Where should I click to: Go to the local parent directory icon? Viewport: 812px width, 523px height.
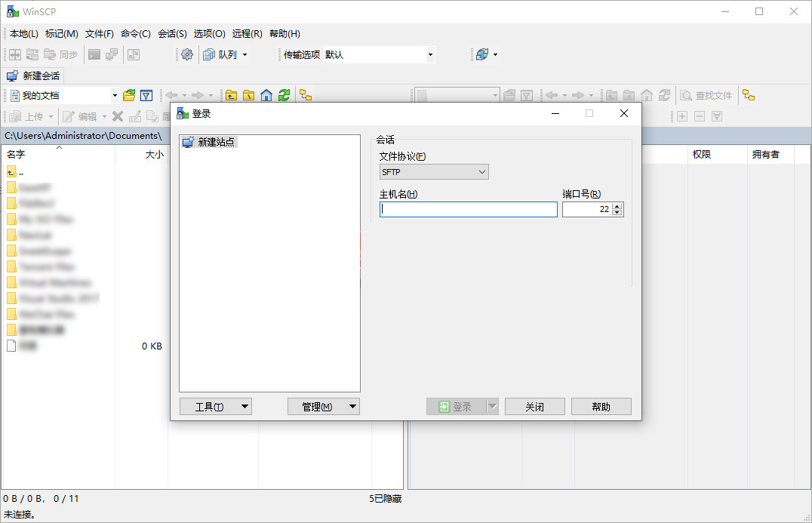coord(231,95)
